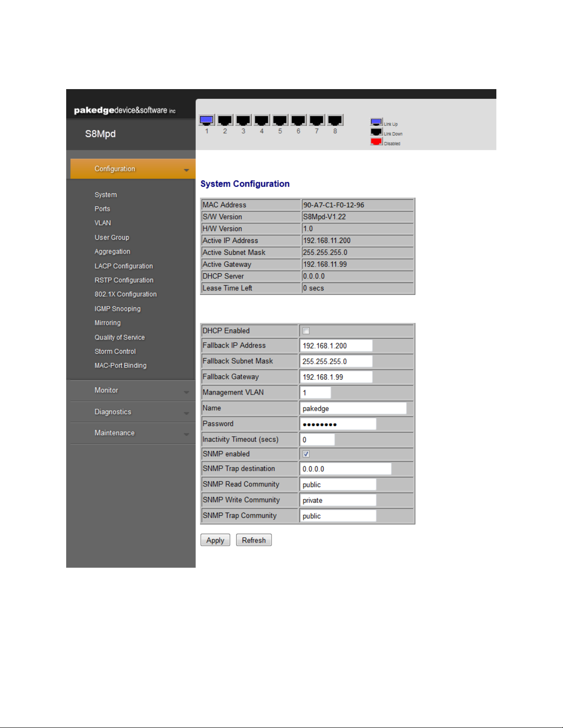The height and width of the screenshot is (728, 563).
Task: Collapse the Configuration menu section
Action: pos(133,169)
